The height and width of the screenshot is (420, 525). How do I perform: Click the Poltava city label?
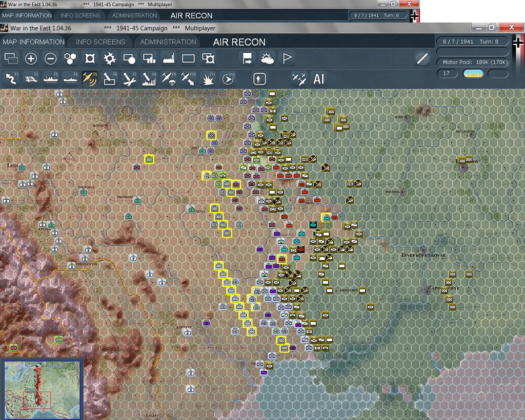(393, 192)
